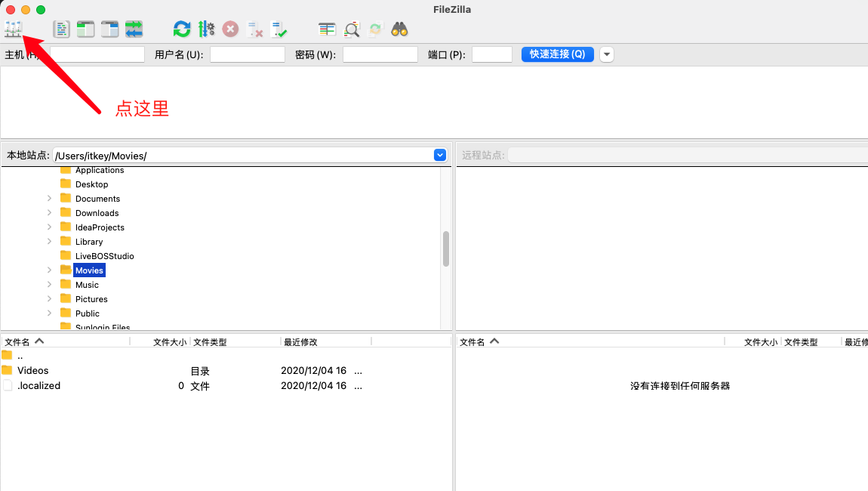868x491 pixels.
Task: Click the 快速连接 (Q) button
Action: pyautogui.click(x=558, y=54)
